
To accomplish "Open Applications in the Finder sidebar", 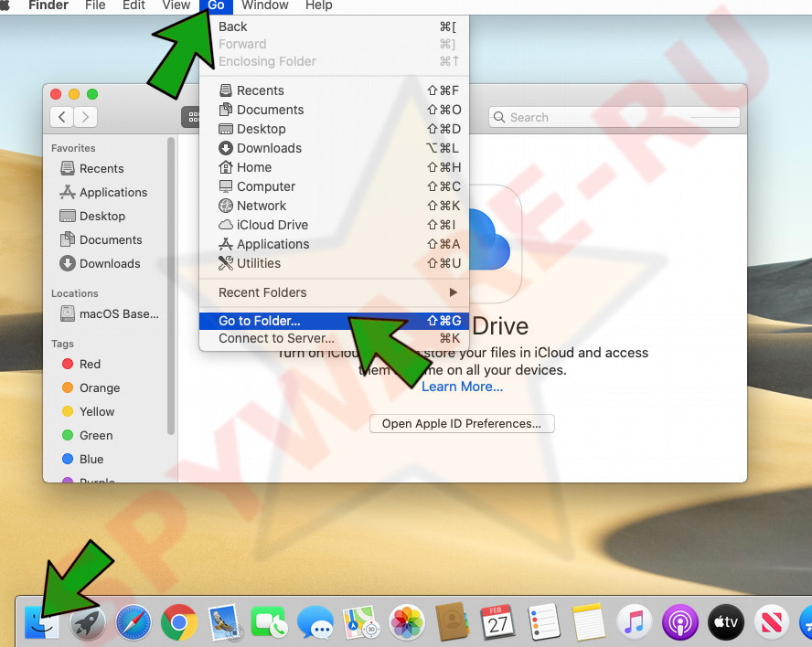I will pos(103,193).
